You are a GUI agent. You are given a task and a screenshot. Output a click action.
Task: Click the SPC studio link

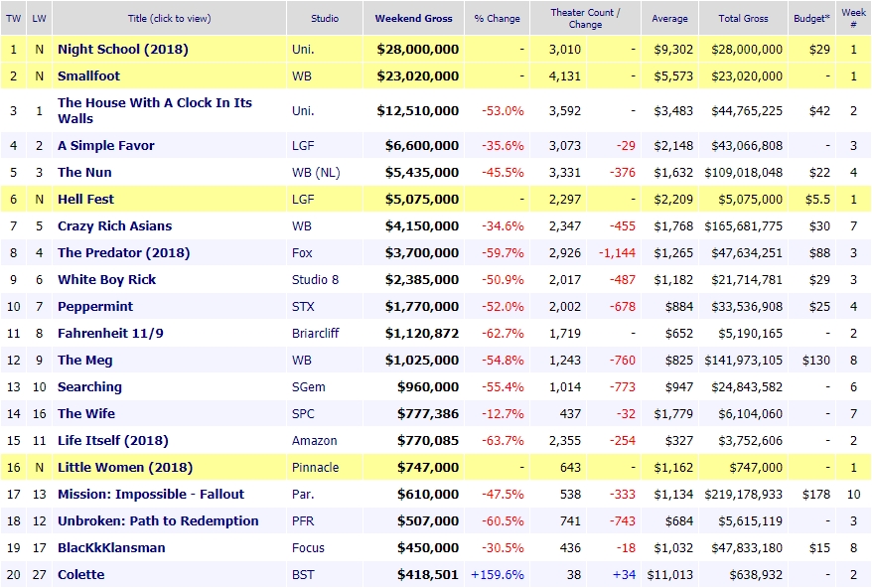pyautogui.click(x=303, y=413)
